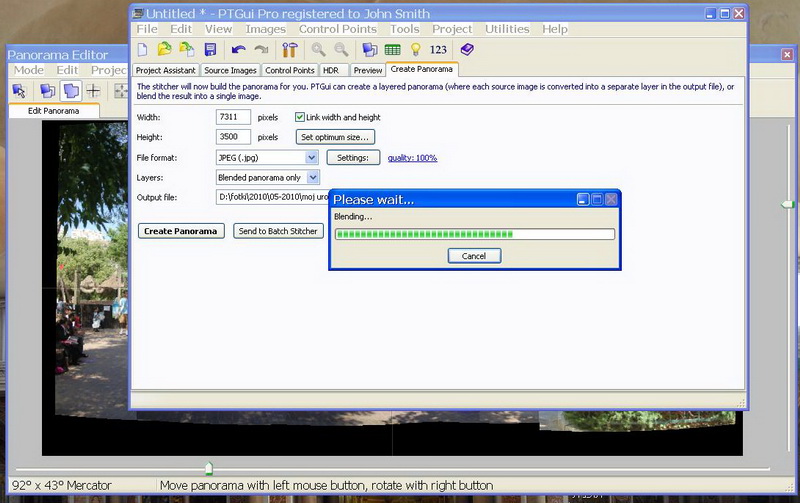Open the Project menu in PTGui

pos(452,29)
